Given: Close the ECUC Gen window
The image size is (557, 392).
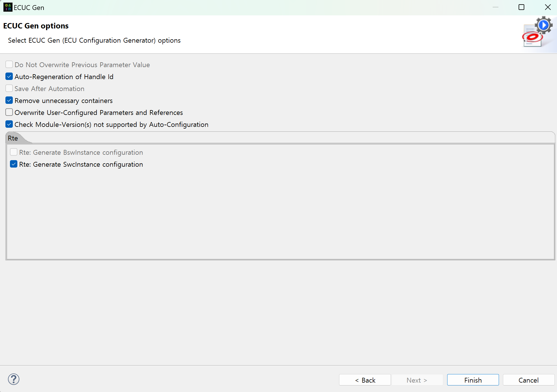Looking at the screenshot, I should tap(548, 7).
